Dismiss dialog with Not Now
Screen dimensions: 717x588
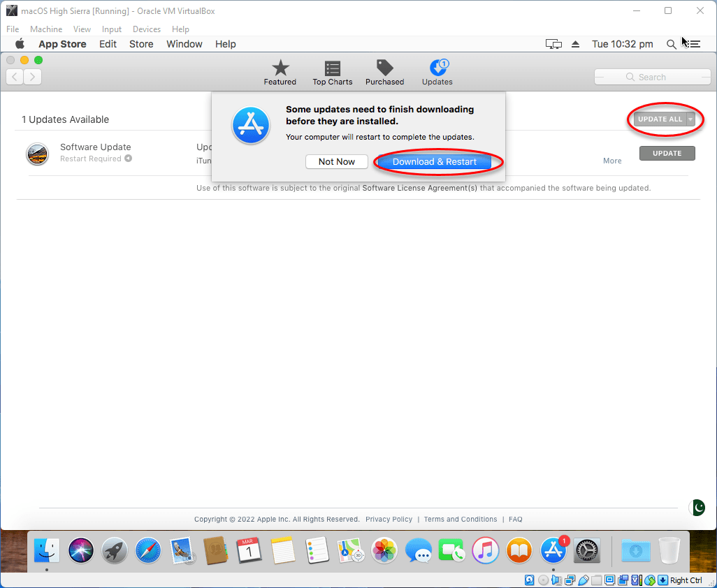tap(337, 162)
